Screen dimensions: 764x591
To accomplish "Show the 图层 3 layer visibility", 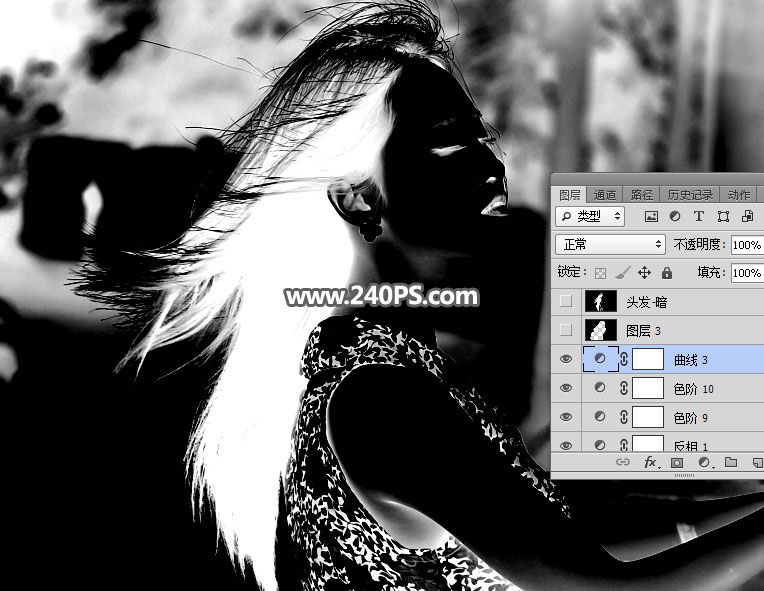I will (x=566, y=330).
